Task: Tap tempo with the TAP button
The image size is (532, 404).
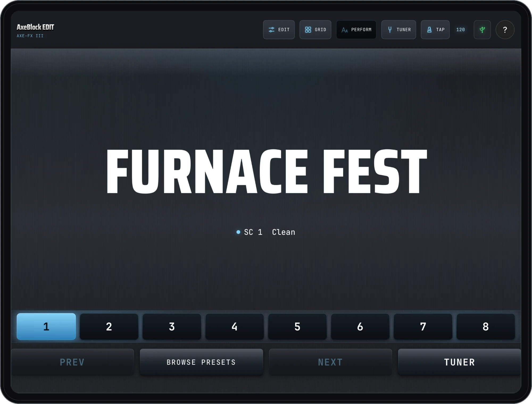Action: tap(435, 30)
